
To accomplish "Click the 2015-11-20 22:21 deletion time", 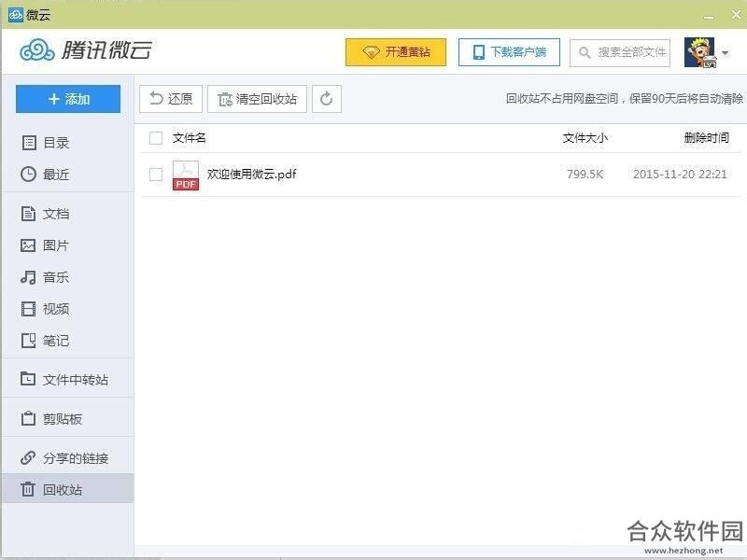I will [680, 175].
